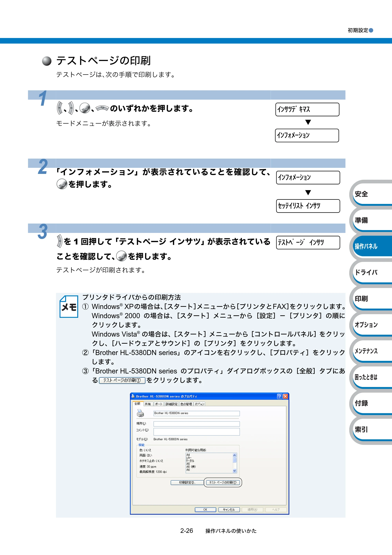392x555 pixels.
Task: Open the オプション tab in the dialog
Action: tap(200, 404)
